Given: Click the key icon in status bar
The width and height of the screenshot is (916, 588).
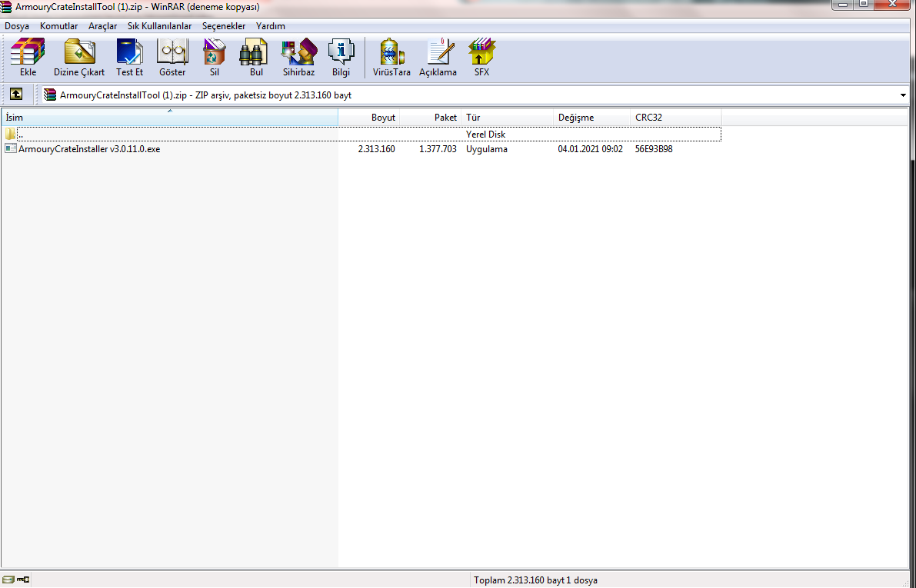Looking at the screenshot, I should pyautogui.click(x=23, y=580).
